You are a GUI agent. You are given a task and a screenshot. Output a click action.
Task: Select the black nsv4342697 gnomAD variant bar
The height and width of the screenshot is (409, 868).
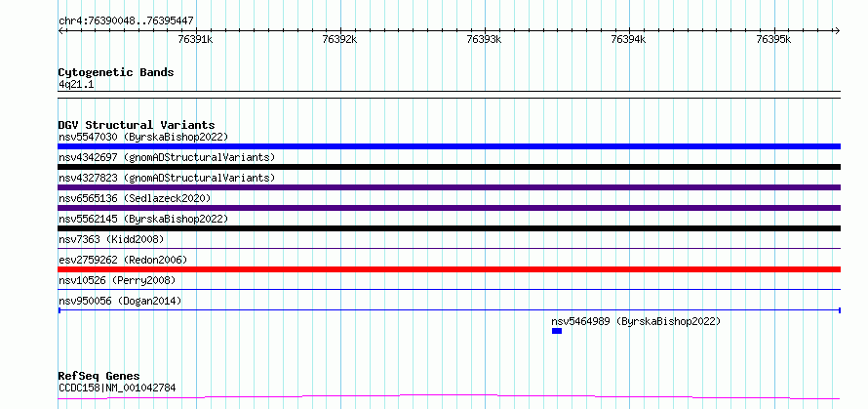[449, 167]
